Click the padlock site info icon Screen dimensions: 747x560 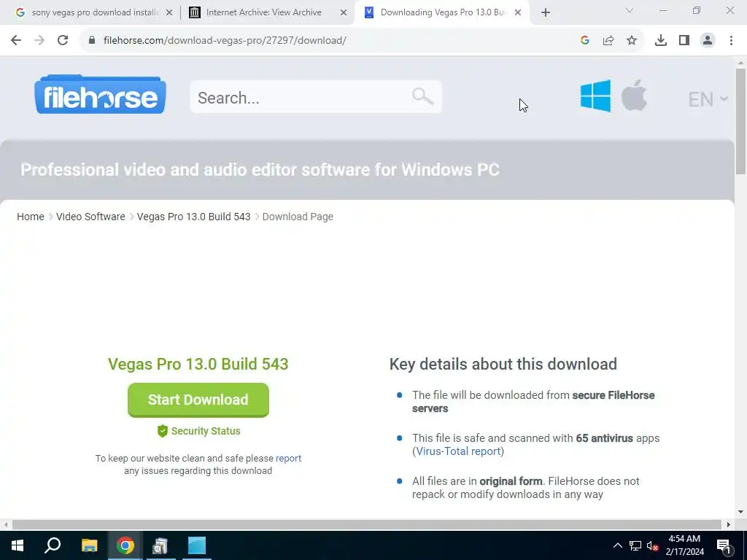tap(92, 41)
